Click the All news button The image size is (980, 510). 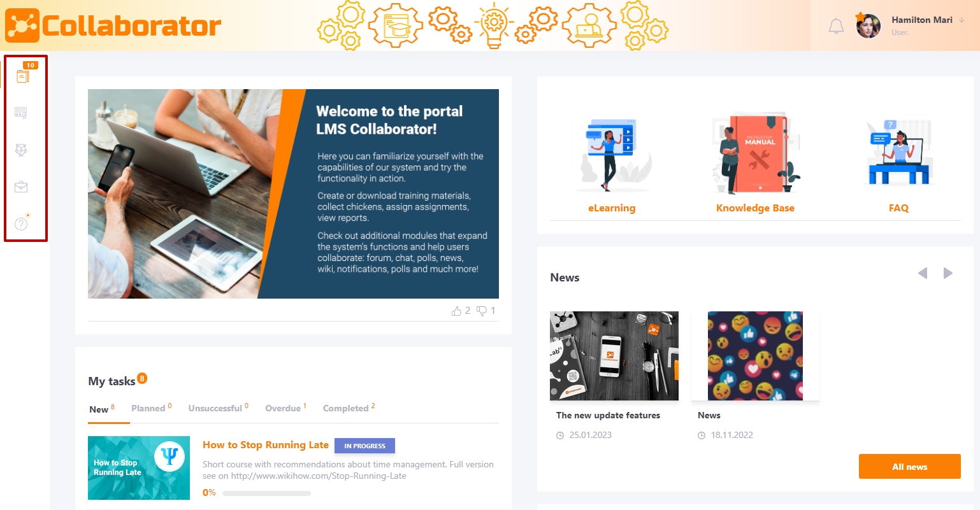click(909, 467)
